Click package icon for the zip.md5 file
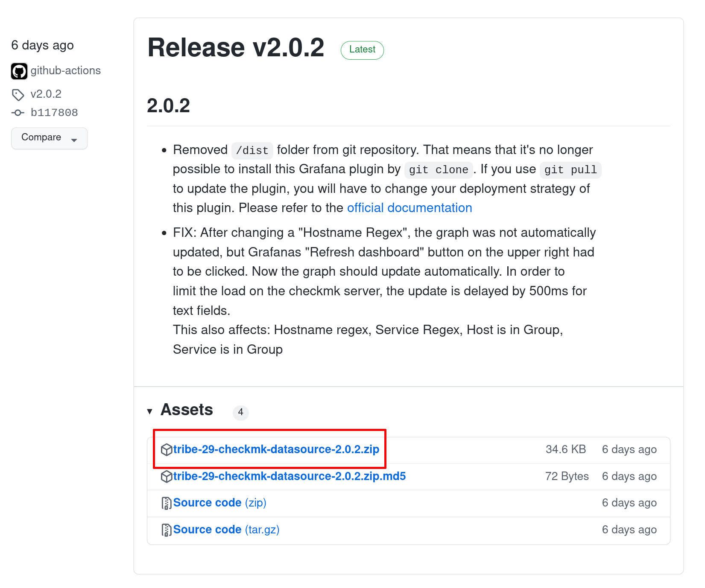The height and width of the screenshot is (588, 705). pyautogui.click(x=167, y=477)
